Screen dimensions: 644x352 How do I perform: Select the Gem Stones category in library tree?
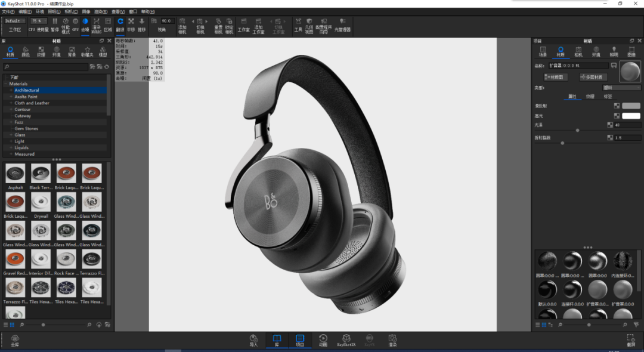[26, 128]
